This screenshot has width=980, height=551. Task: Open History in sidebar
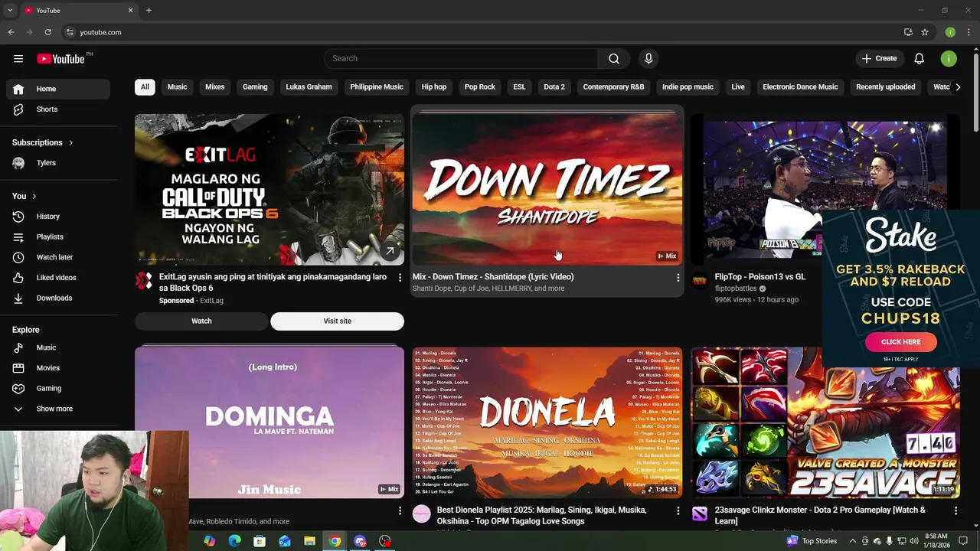point(58,217)
